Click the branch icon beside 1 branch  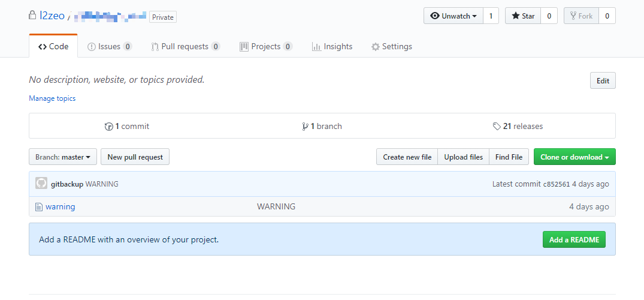tap(305, 127)
